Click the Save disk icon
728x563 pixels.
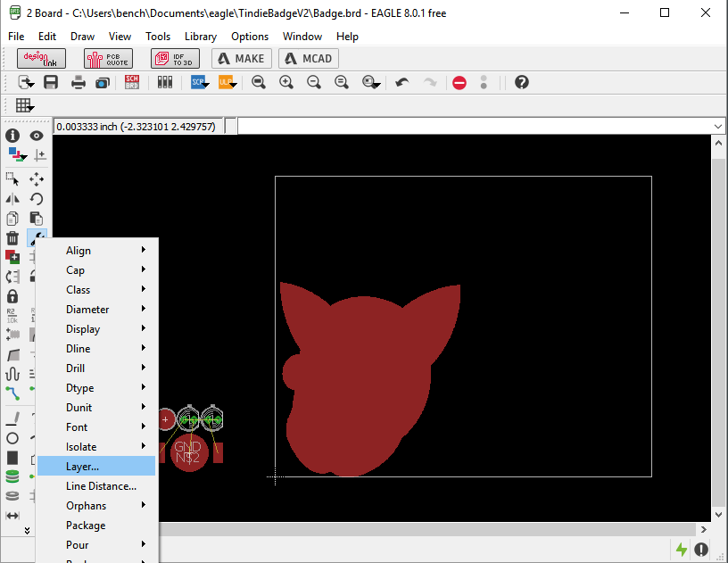(x=51, y=82)
